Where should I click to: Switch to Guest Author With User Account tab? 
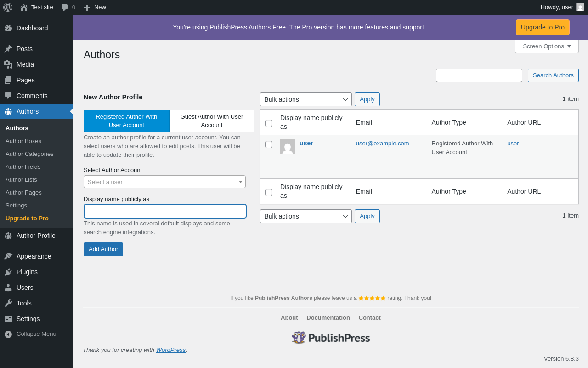coord(212,121)
